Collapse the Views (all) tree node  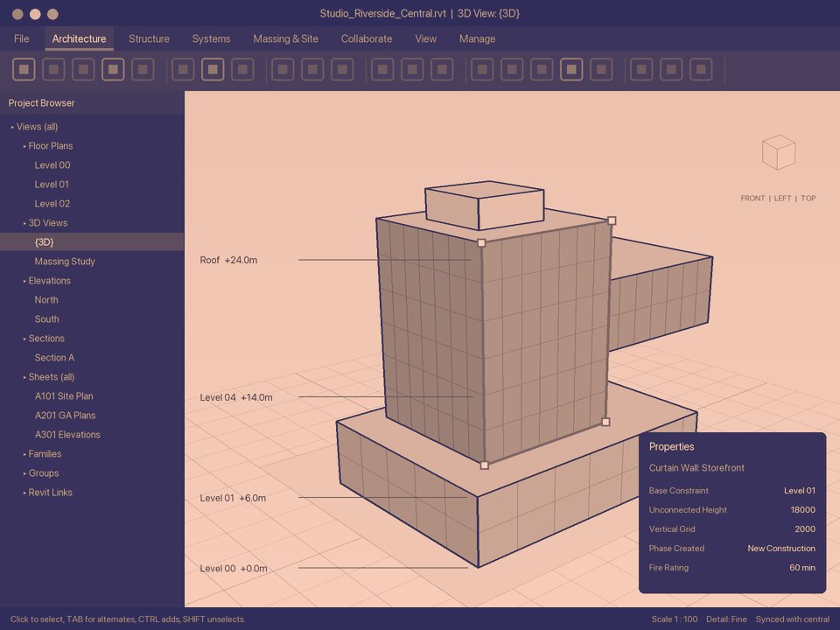click(x=12, y=127)
